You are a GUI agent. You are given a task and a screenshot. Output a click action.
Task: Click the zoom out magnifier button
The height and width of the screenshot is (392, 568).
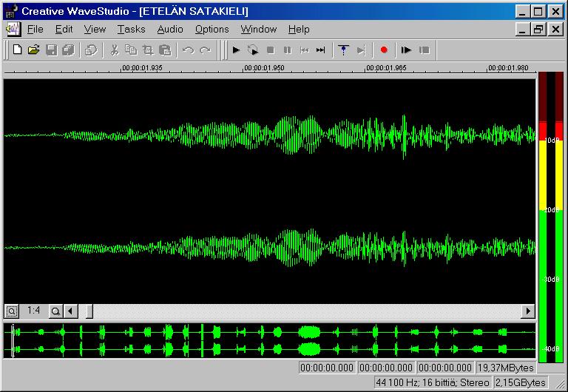(x=12, y=311)
